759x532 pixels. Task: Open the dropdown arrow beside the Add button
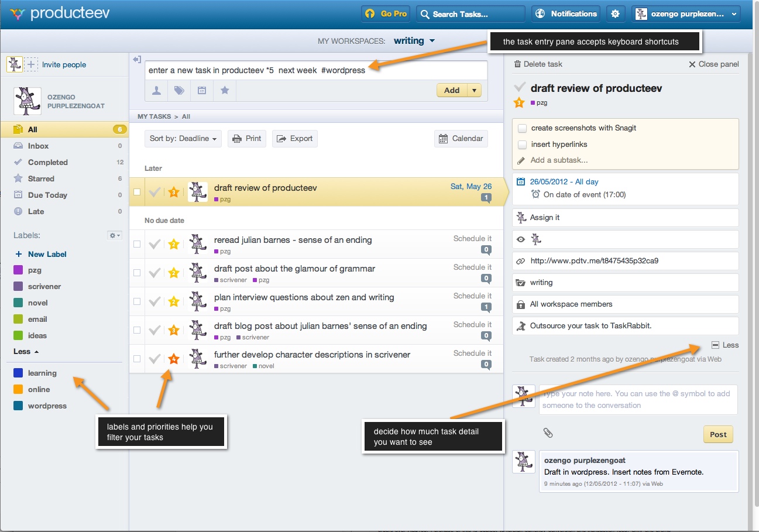click(475, 91)
